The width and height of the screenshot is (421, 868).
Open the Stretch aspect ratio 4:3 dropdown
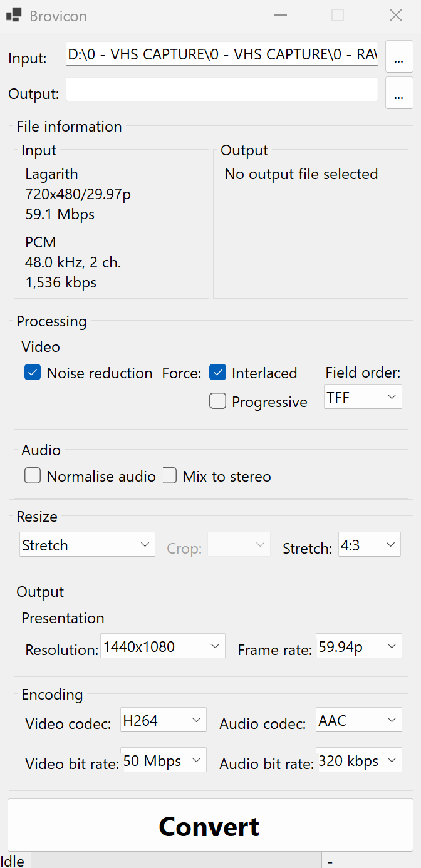[369, 545]
